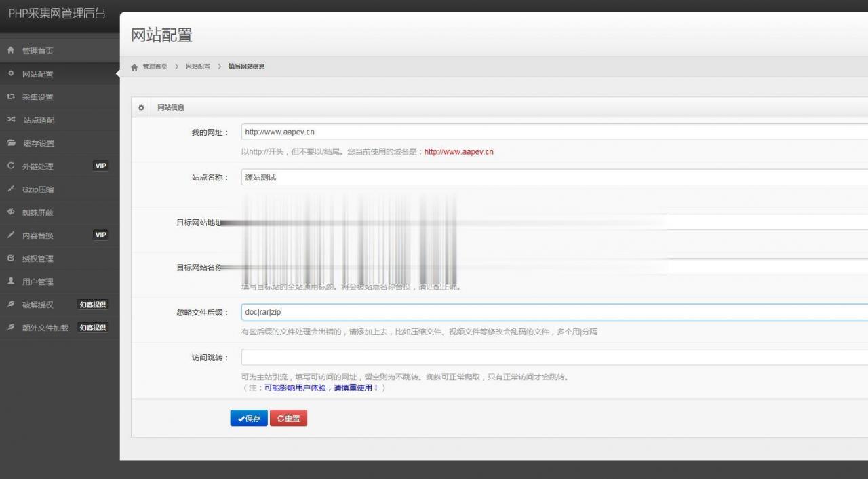Open 管理首页 in the sidebar menu
The height and width of the screenshot is (479, 868).
pos(60,51)
